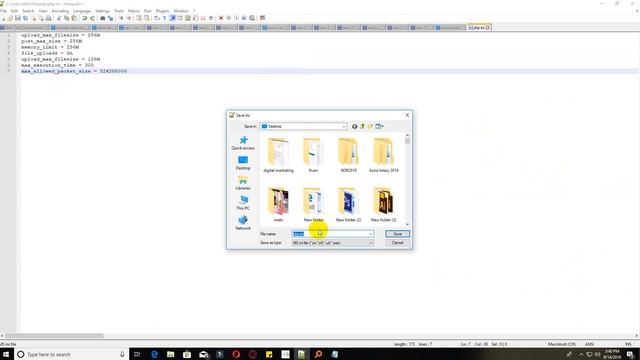The width and height of the screenshot is (640, 360).
Task: Open File Explorer from the taskbar
Action: [171, 354]
